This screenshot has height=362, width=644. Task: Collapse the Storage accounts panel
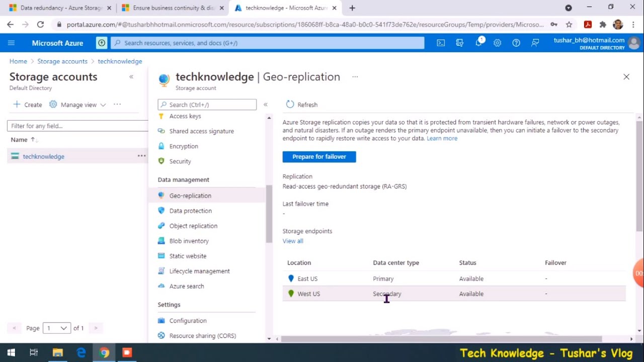point(131,77)
